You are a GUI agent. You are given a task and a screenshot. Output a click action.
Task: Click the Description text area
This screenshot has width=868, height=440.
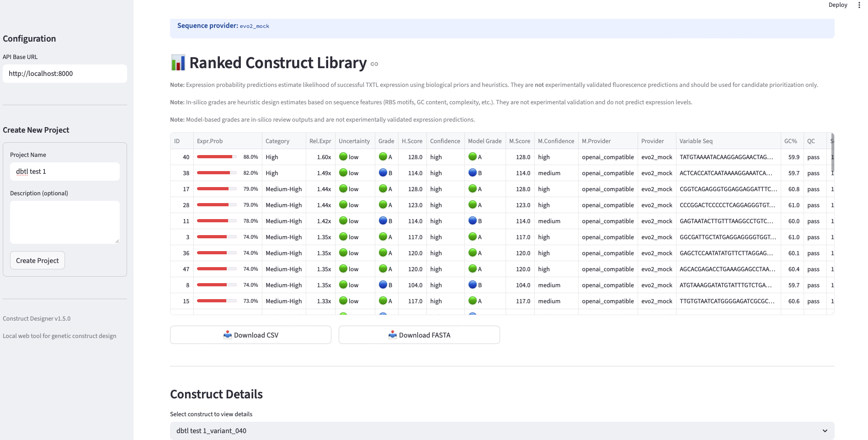[65, 222]
